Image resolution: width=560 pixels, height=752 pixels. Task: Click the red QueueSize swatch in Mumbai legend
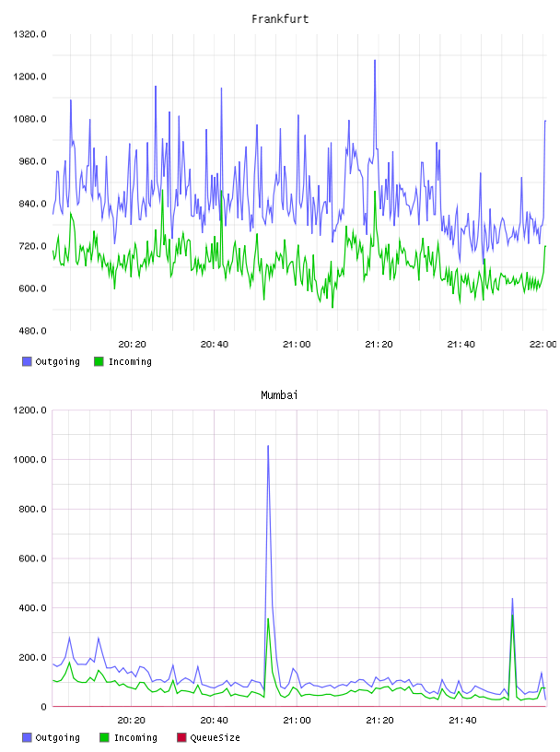pyautogui.click(x=181, y=737)
